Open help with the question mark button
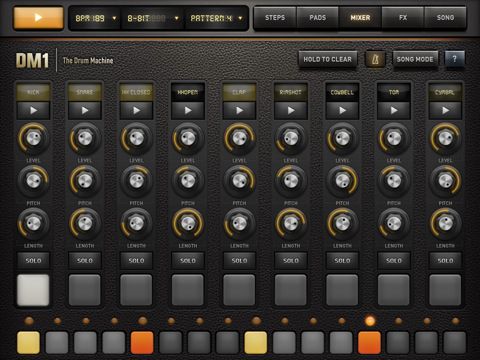Image resolution: width=480 pixels, height=360 pixels. (454, 59)
